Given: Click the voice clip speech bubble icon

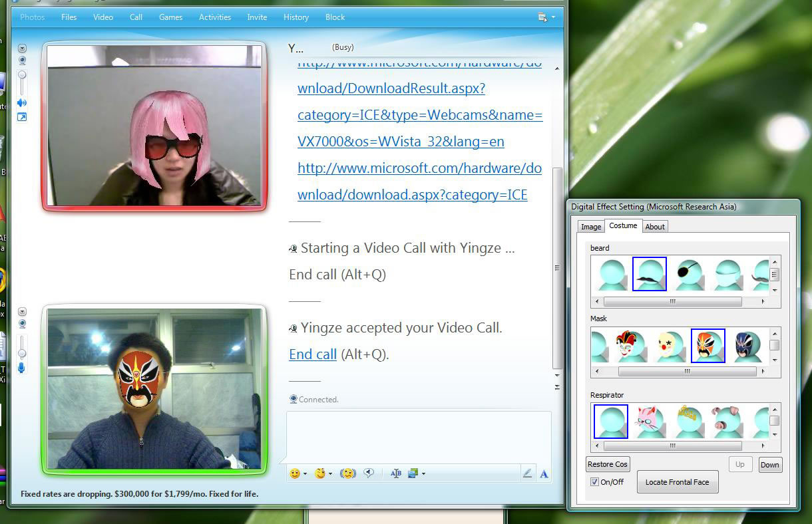Looking at the screenshot, I should click(369, 473).
